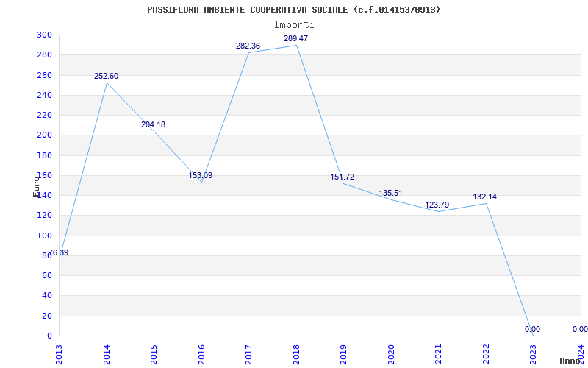588x368 pixels.
Task: Click the 100 y-axis tick label
Action: pos(44,236)
